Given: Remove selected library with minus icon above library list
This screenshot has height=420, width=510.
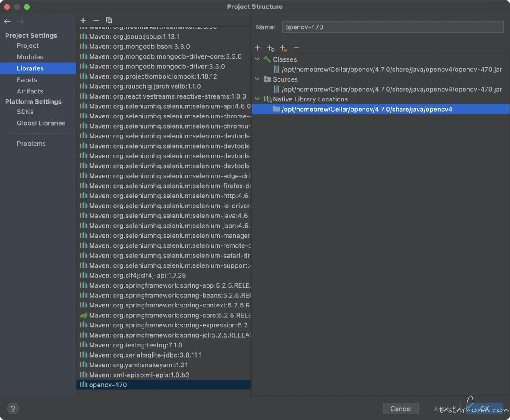Looking at the screenshot, I should click(x=96, y=20).
